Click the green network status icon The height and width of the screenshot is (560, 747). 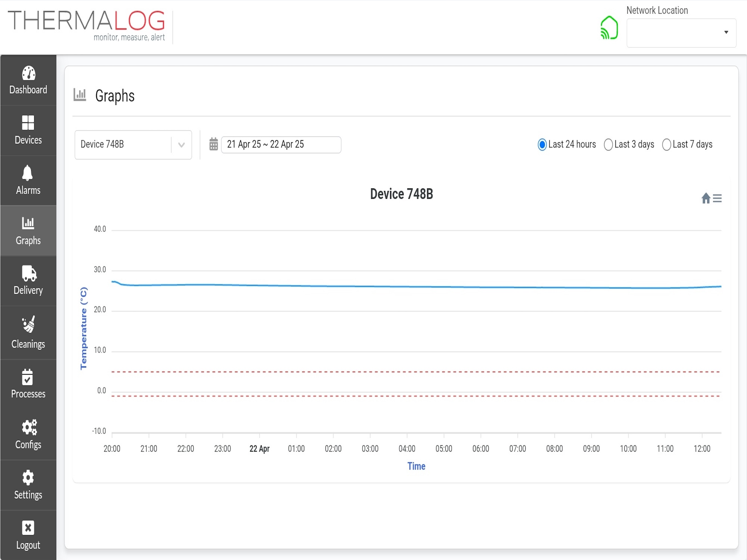[x=609, y=28]
